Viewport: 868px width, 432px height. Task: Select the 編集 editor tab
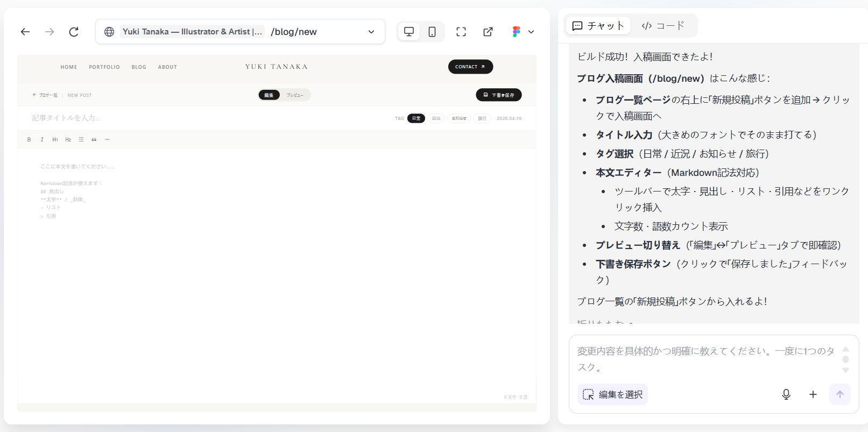click(269, 95)
